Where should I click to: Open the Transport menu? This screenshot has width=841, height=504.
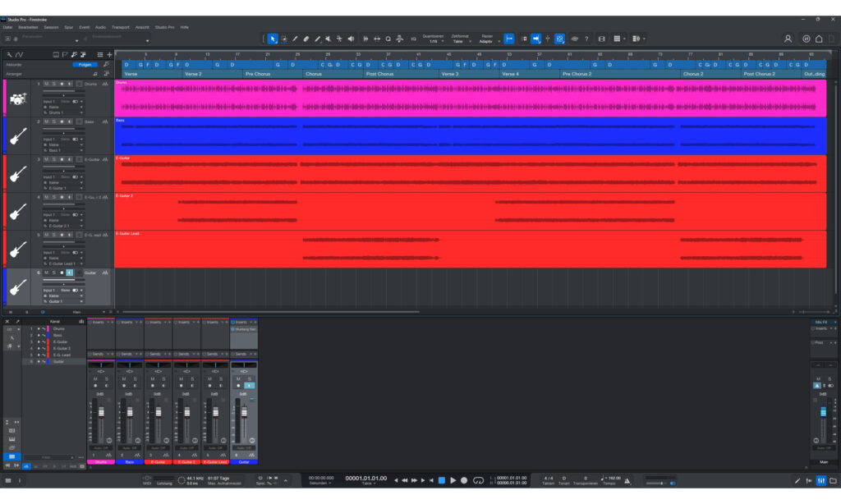120,27
